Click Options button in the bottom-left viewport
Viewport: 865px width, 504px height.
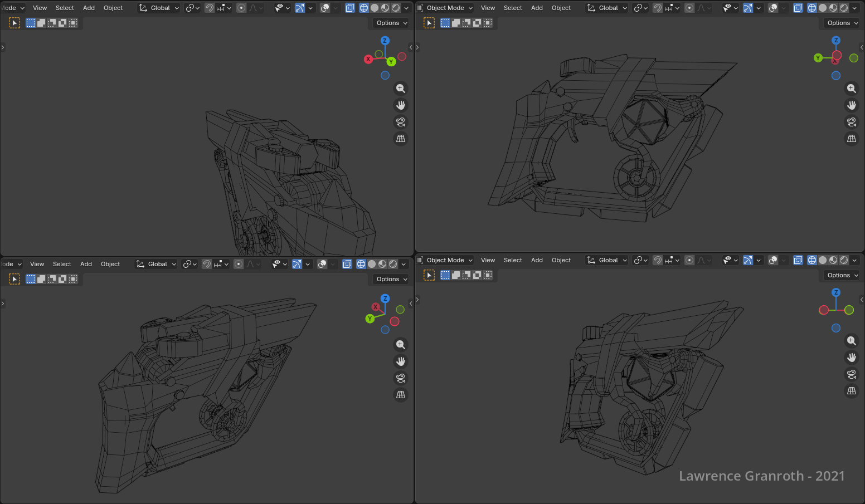click(391, 279)
